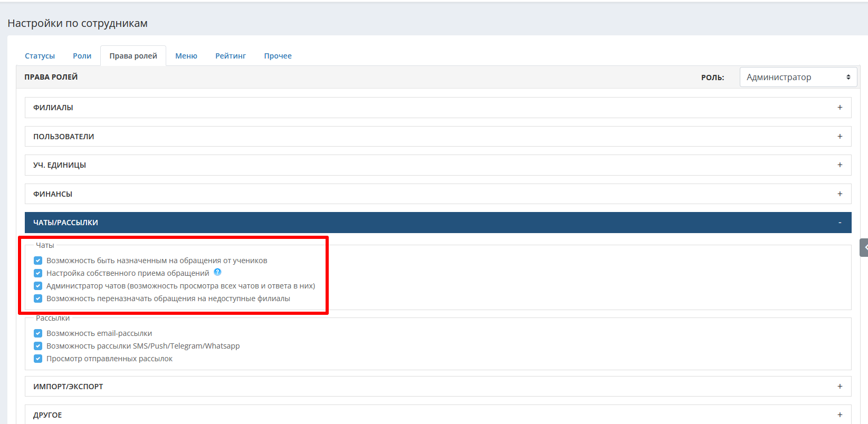Open the Рейтинг tab

click(x=231, y=56)
